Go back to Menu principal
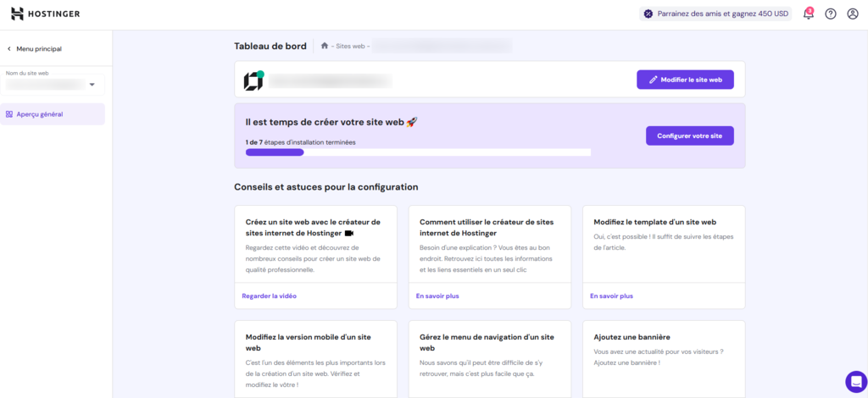 click(34, 48)
